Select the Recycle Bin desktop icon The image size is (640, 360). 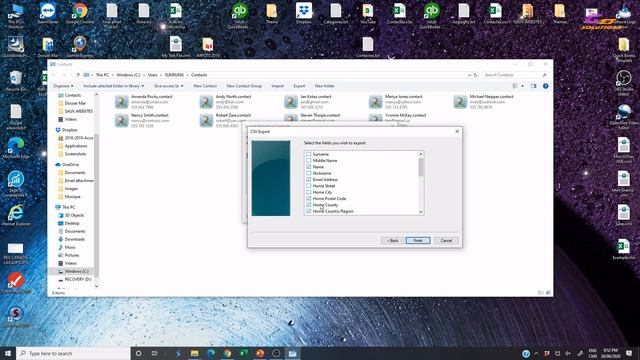tap(16, 80)
